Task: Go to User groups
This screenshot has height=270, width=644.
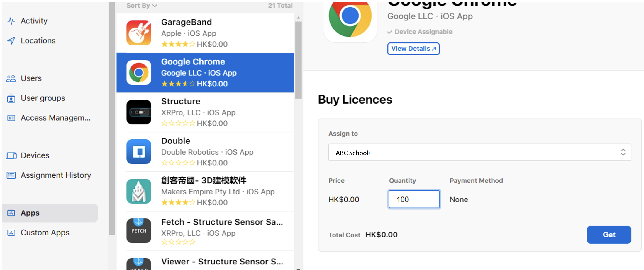Action: (x=43, y=98)
